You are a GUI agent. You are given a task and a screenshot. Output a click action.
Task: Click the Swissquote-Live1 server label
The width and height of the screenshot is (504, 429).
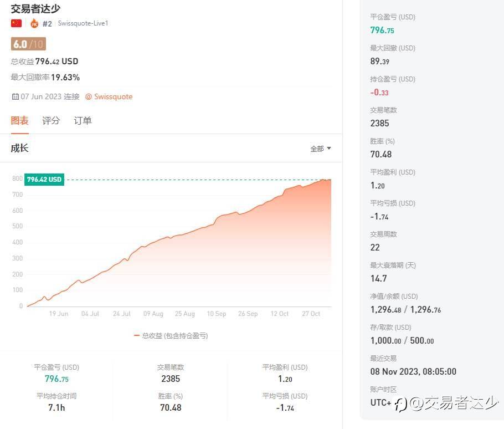point(83,23)
